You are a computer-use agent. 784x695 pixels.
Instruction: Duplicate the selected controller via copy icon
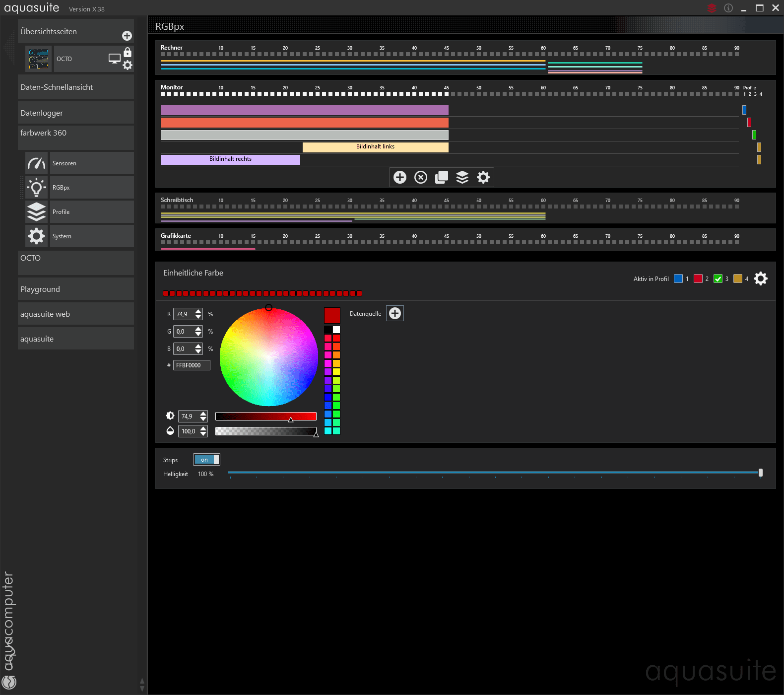pos(442,177)
